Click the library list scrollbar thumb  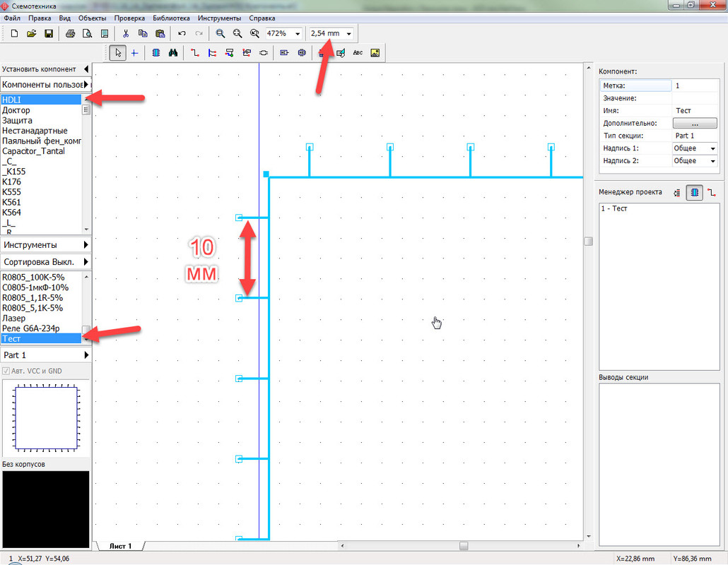pos(86,110)
